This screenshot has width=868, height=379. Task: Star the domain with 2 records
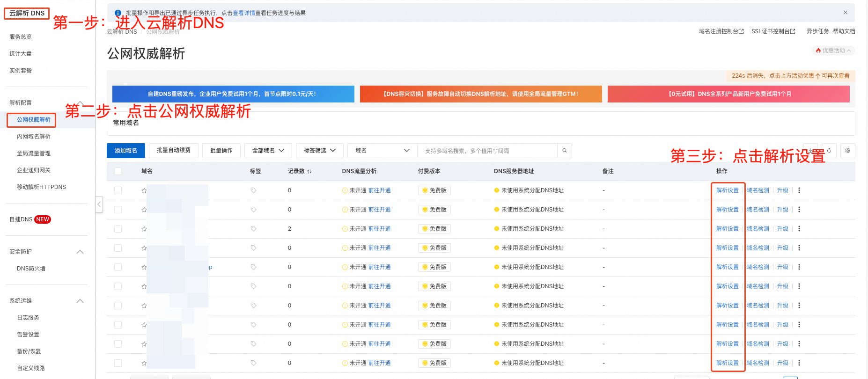144,229
